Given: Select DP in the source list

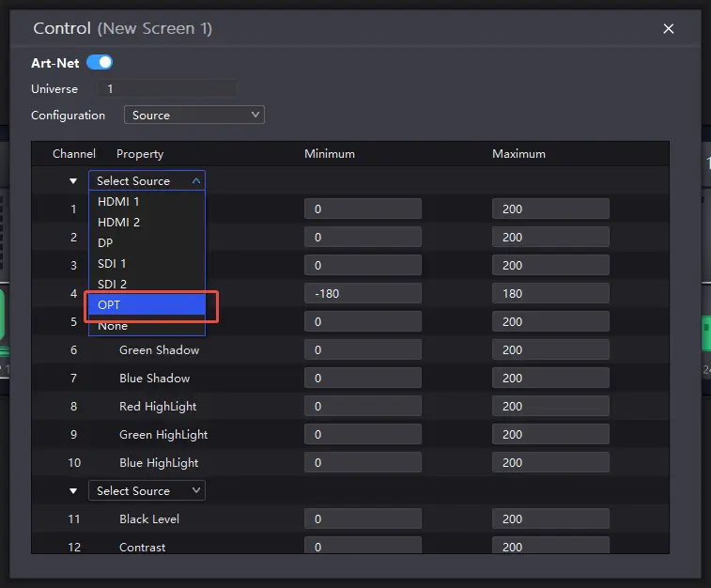Looking at the screenshot, I should pyautogui.click(x=106, y=243).
